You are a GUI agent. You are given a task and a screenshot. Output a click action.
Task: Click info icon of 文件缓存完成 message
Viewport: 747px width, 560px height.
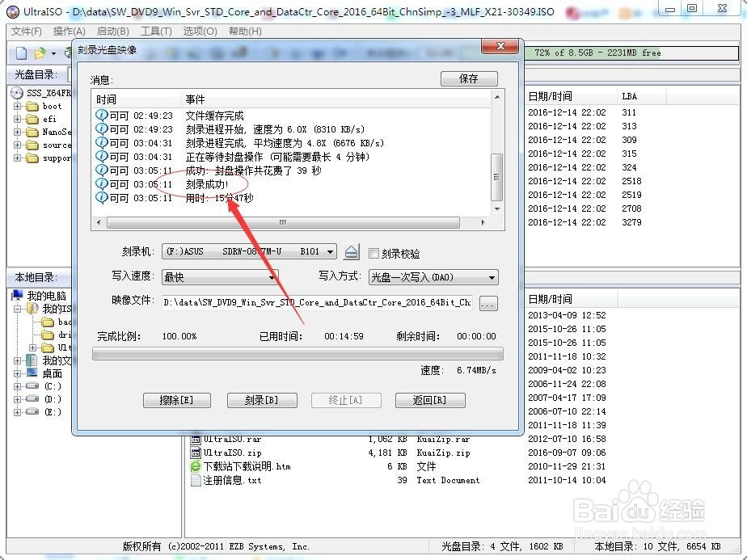pyautogui.click(x=102, y=116)
